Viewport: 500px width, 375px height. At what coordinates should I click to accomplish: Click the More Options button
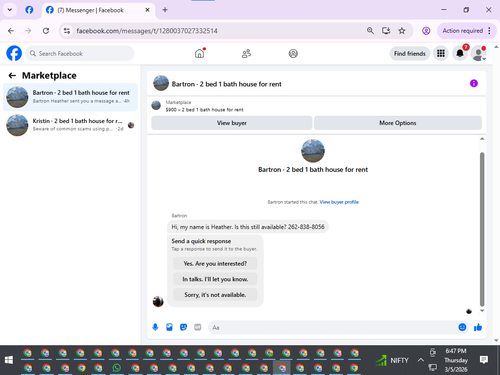tap(398, 123)
